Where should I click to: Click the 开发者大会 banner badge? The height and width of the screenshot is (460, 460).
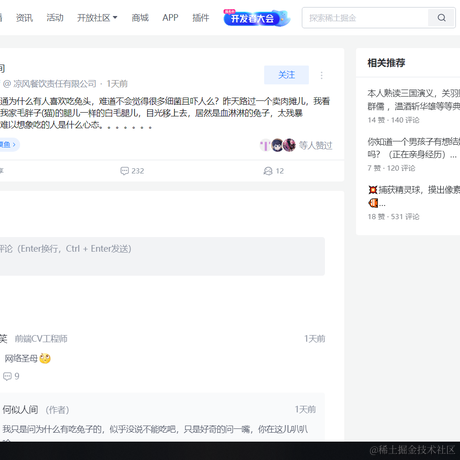tap(256, 18)
